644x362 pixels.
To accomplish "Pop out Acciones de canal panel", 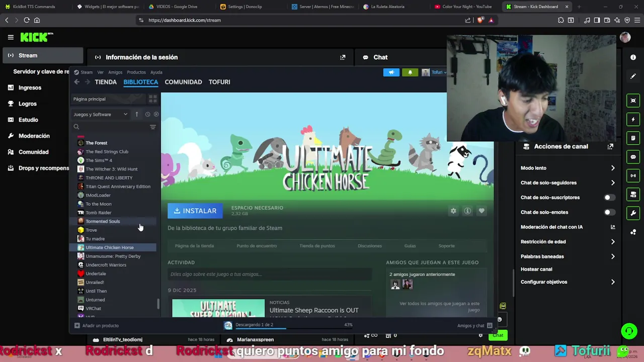I will (x=610, y=146).
